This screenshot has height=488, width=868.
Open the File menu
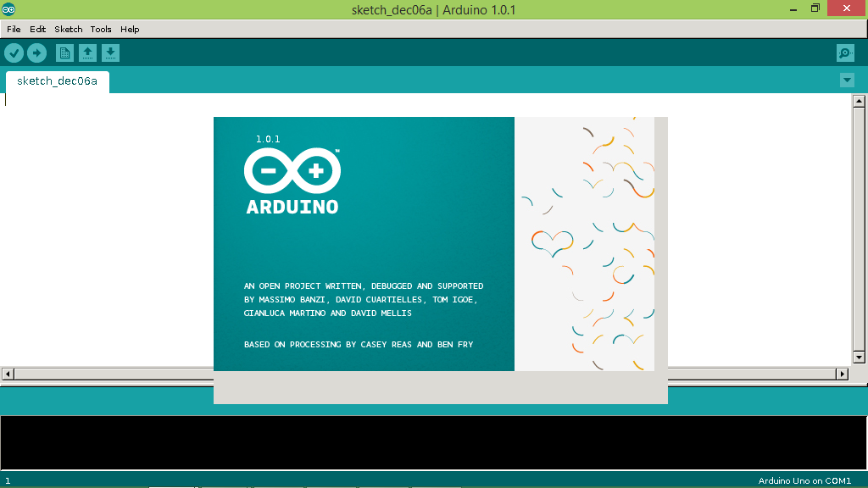tap(14, 30)
